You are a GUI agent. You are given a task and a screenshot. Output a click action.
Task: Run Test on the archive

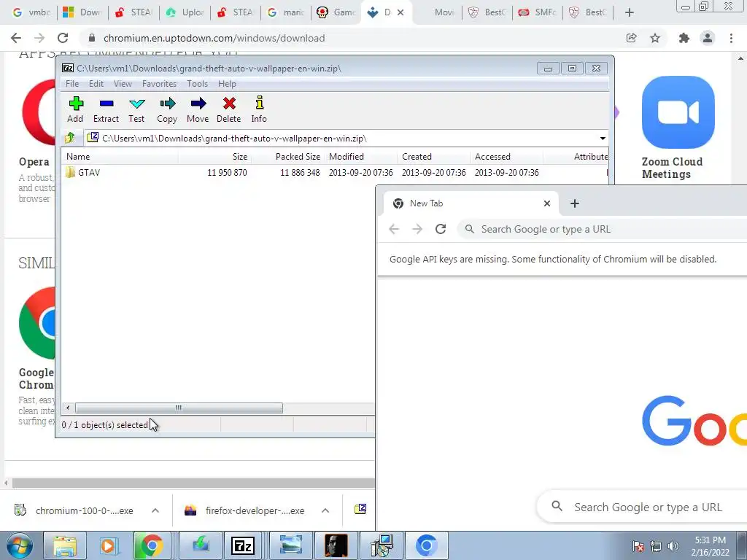pos(136,109)
